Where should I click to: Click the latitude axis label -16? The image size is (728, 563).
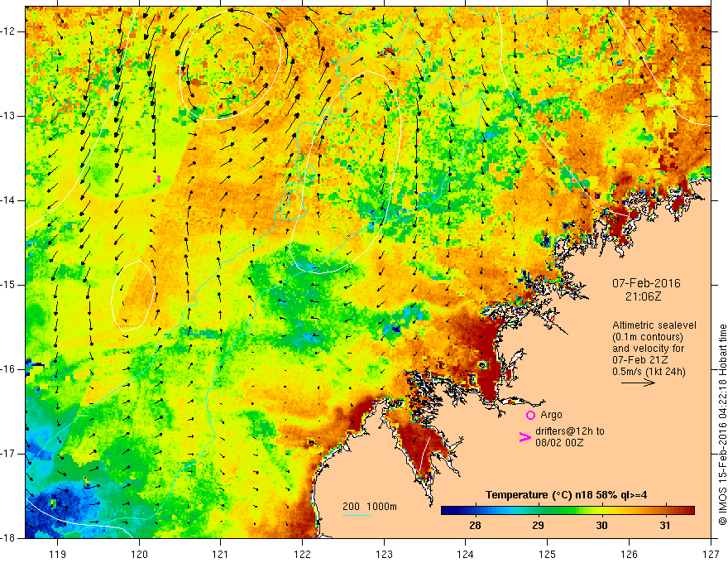coord(8,369)
